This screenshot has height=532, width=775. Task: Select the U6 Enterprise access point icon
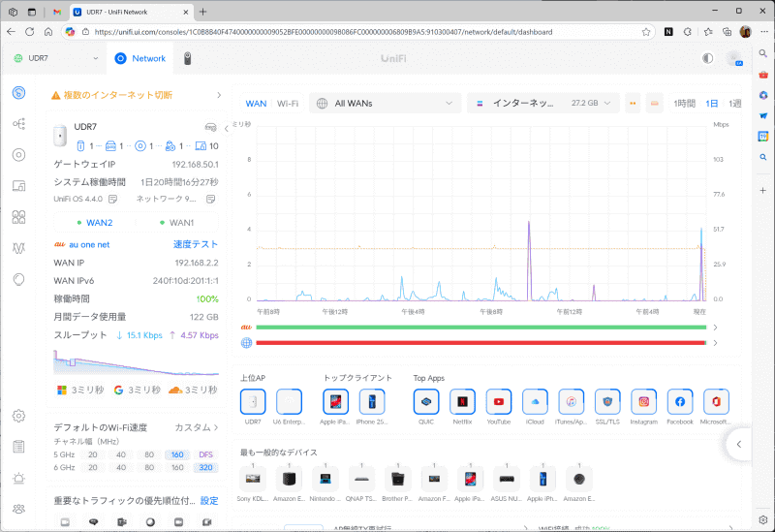[x=289, y=401]
